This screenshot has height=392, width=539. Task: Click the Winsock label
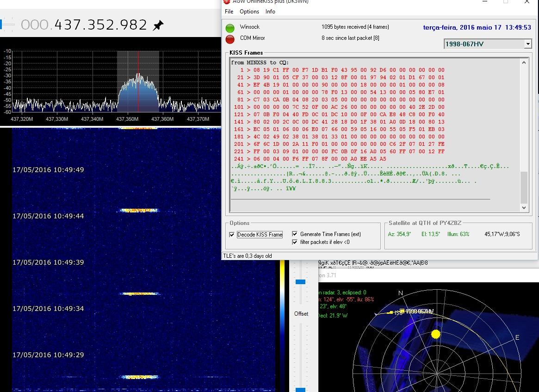point(250,27)
